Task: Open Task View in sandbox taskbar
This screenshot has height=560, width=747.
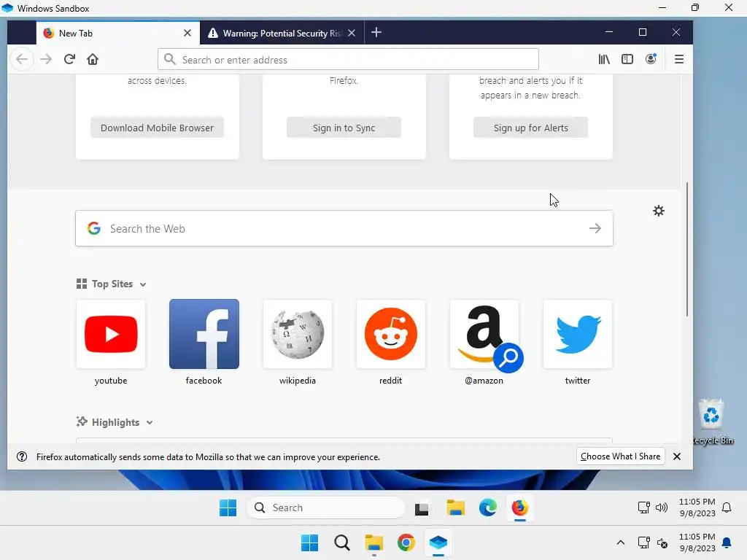Action: (422, 508)
